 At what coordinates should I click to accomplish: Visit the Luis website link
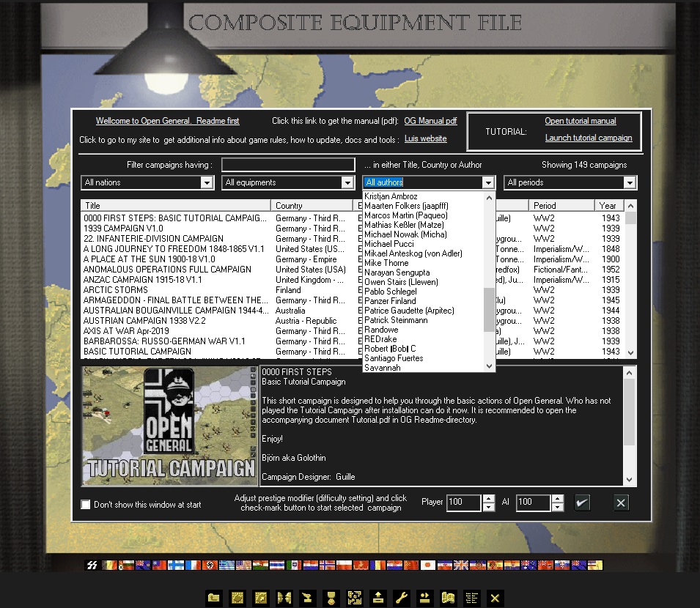coord(425,138)
